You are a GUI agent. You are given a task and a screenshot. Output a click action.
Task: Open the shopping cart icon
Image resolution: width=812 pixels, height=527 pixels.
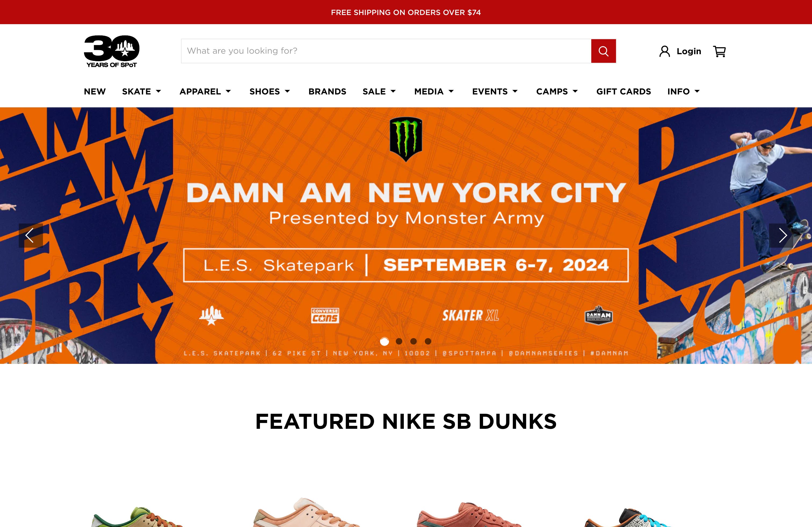[x=719, y=52]
